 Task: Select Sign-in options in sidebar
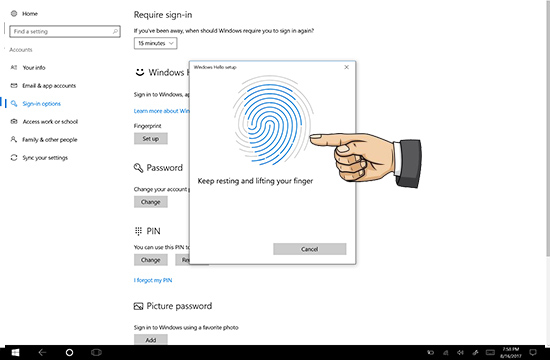pyautogui.click(x=41, y=104)
